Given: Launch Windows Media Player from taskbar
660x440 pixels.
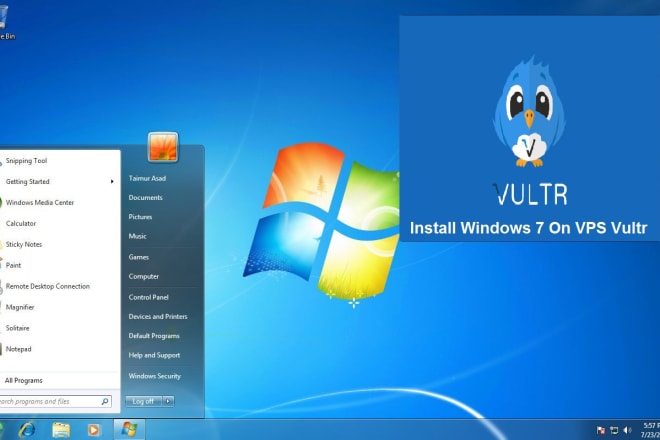Looking at the screenshot, I should click(94, 430).
